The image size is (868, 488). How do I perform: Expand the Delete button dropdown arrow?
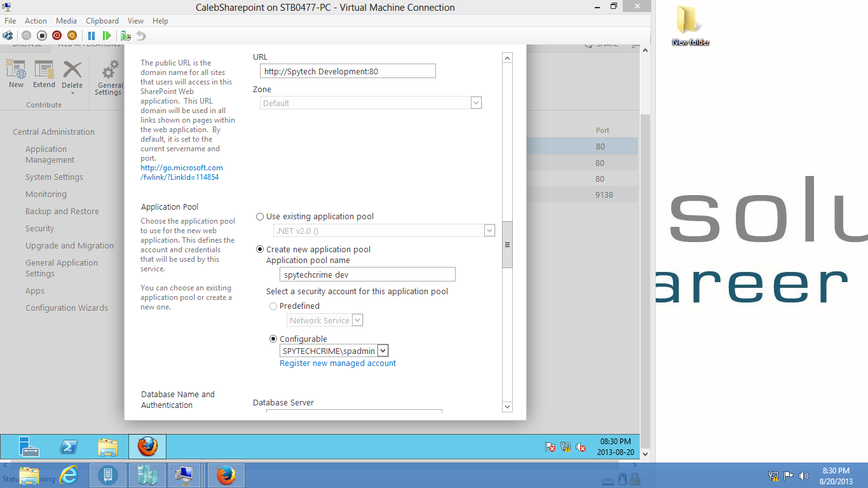(x=72, y=93)
